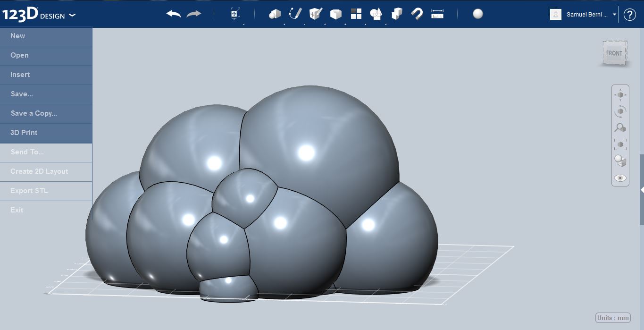Viewport: 644px width, 330px height.
Task: Open the 3D Print menu item
Action: click(24, 133)
